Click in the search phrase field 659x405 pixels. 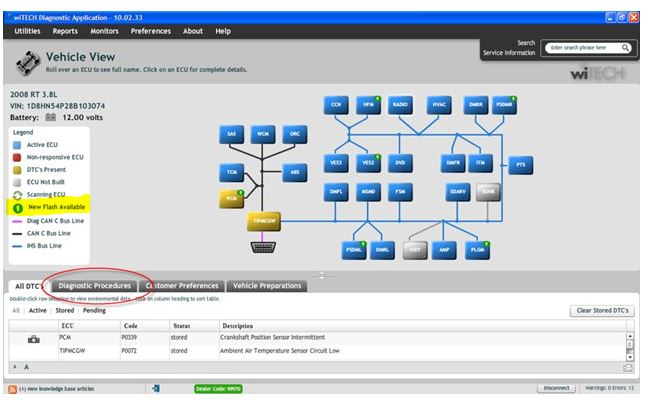pos(579,47)
